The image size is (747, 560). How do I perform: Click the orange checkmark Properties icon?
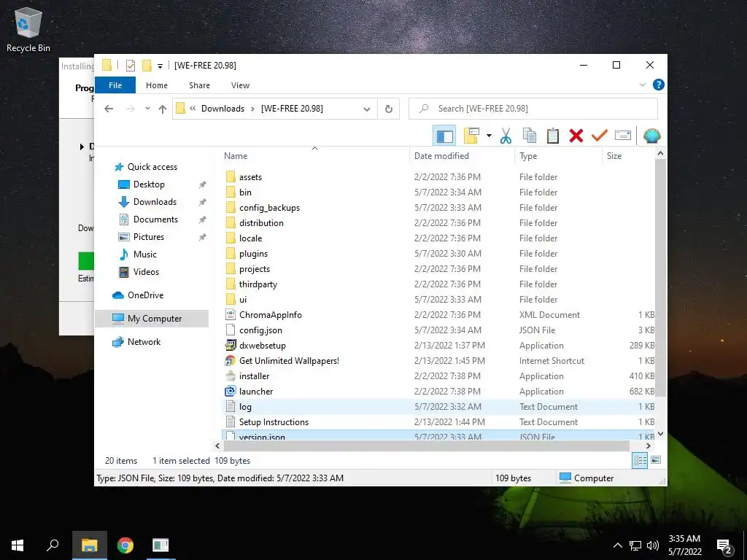[600, 136]
